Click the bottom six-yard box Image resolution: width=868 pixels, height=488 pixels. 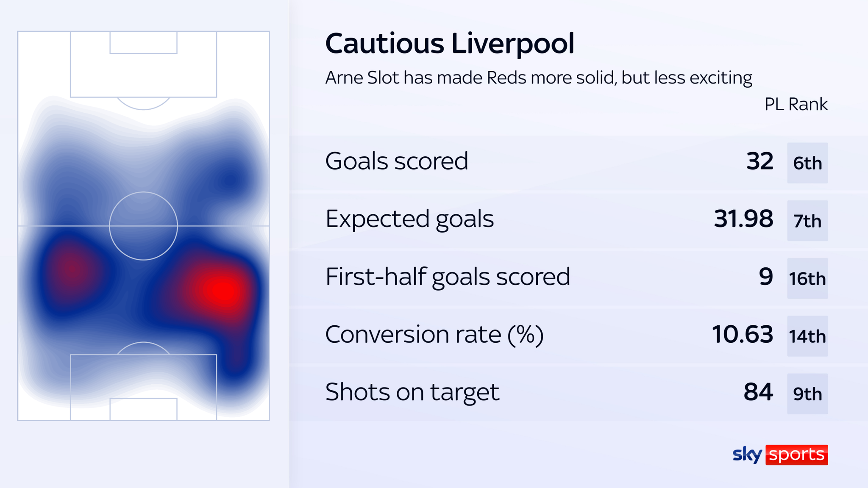[143, 409]
